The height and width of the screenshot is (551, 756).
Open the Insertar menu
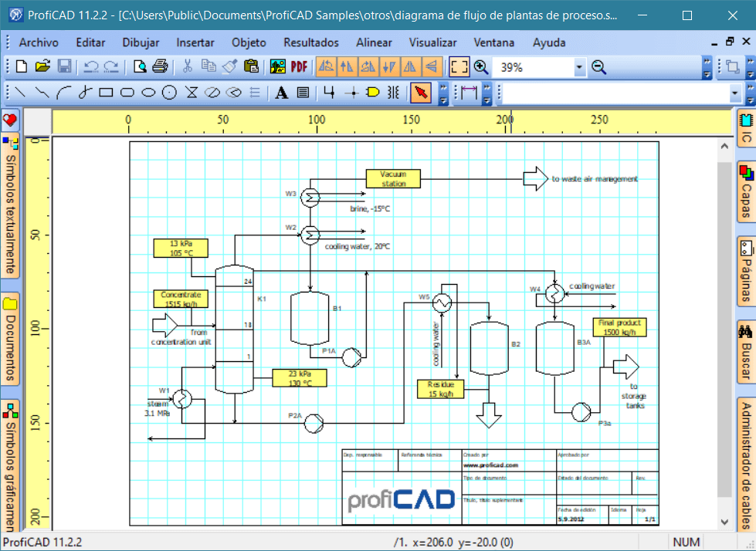(x=195, y=42)
